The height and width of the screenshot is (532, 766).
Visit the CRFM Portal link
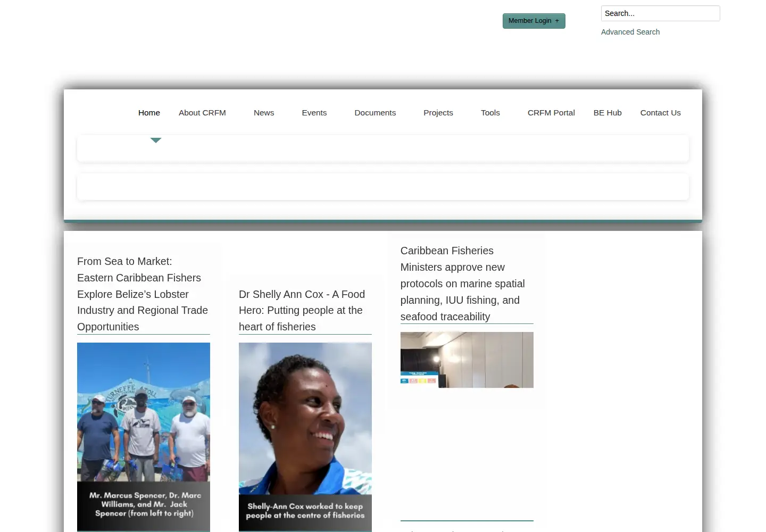point(551,113)
